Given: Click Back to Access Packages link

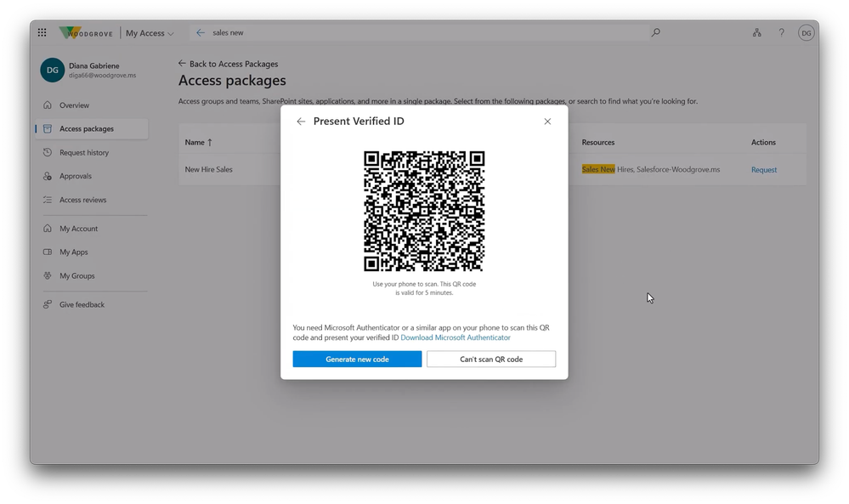Looking at the screenshot, I should tap(228, 64).
